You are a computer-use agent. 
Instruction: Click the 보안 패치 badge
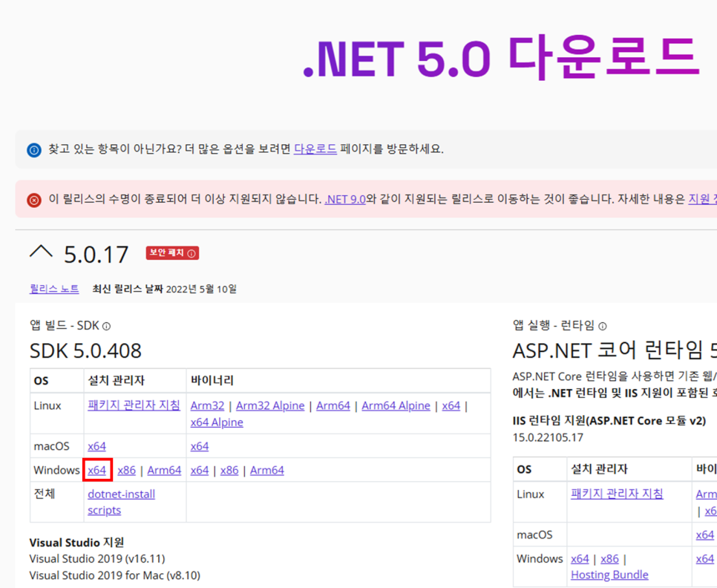tap(172, 253)
